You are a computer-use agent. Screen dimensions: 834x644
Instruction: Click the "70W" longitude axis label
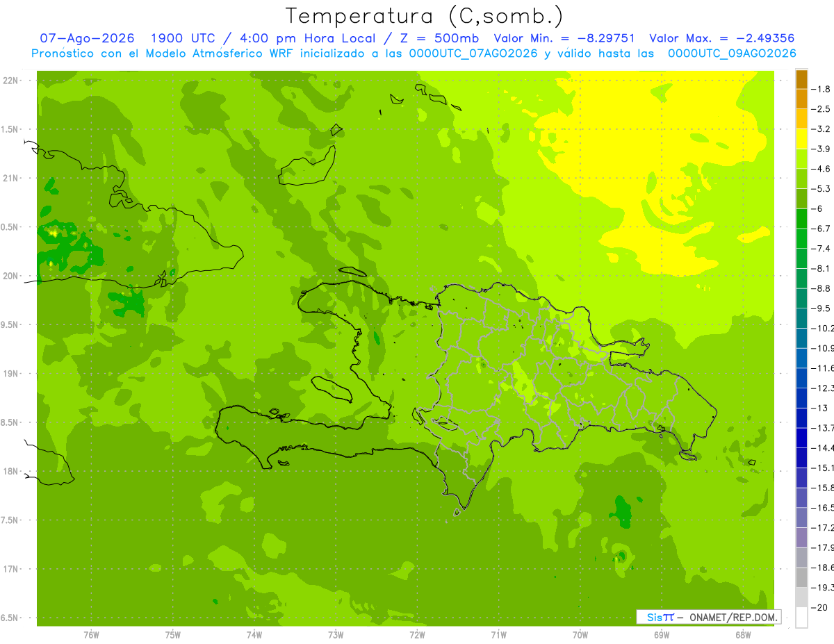(580, 635)
